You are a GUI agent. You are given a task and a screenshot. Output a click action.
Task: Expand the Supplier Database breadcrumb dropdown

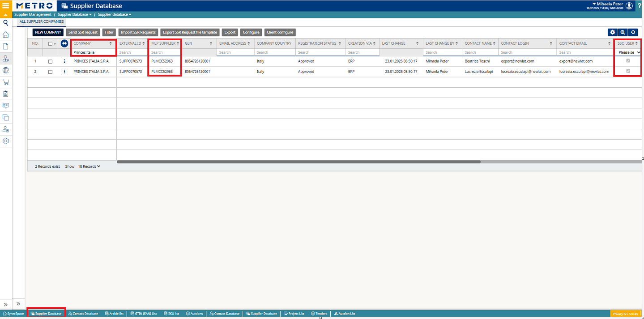(x=75, y=14)
